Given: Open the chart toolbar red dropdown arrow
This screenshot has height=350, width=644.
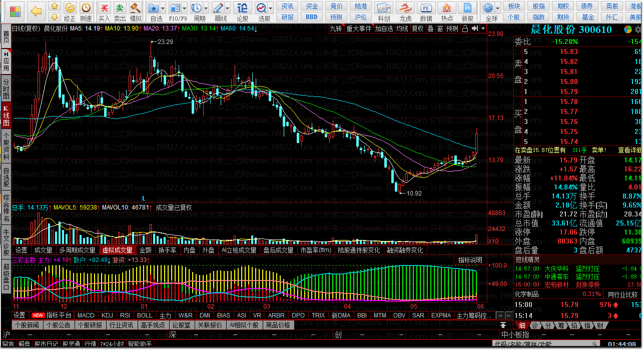Looking at the screenshot, I should pos(483,28).
